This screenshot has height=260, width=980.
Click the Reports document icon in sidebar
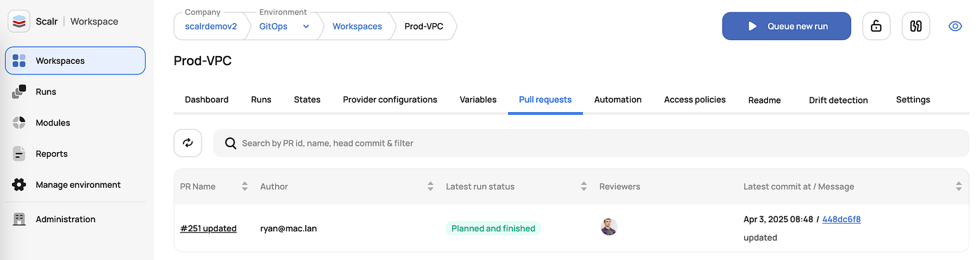(19, 153)
